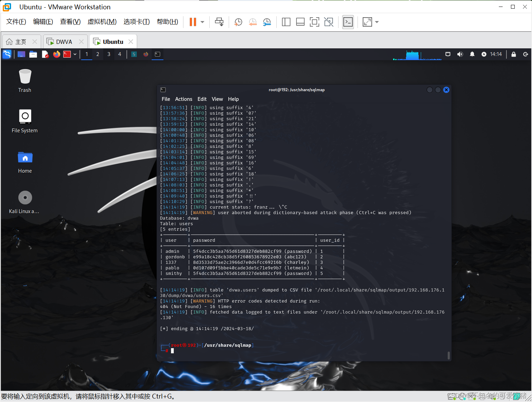Launch the text editor from panel

[45, 54]
